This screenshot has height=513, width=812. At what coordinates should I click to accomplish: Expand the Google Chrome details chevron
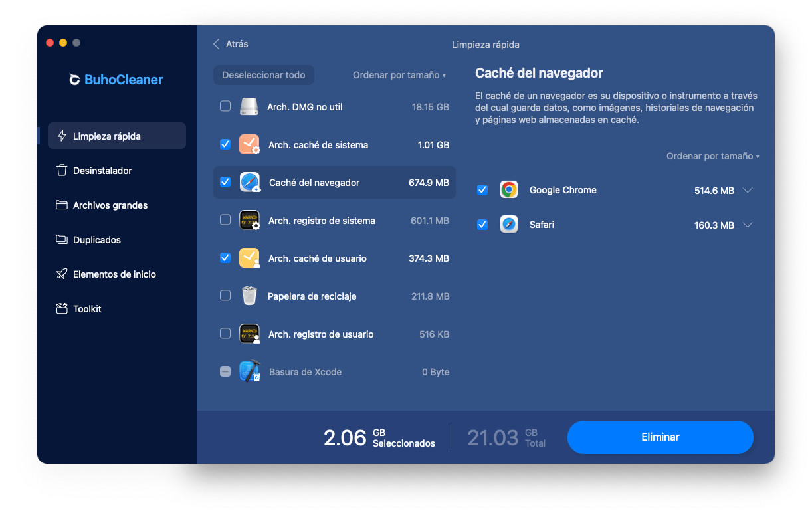(748, 190)
